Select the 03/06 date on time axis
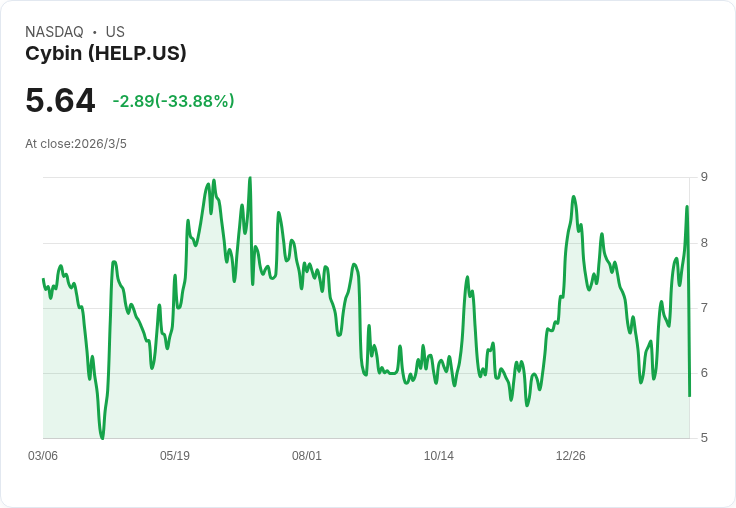Screen dimensions: 736x508 pyautogui.click(x=43, y=456)
